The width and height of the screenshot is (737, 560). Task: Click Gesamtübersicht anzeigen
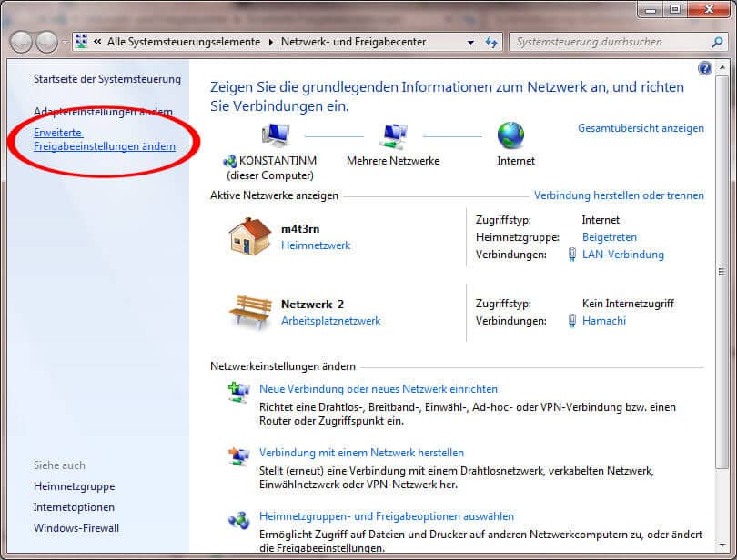tap(641, 128)
